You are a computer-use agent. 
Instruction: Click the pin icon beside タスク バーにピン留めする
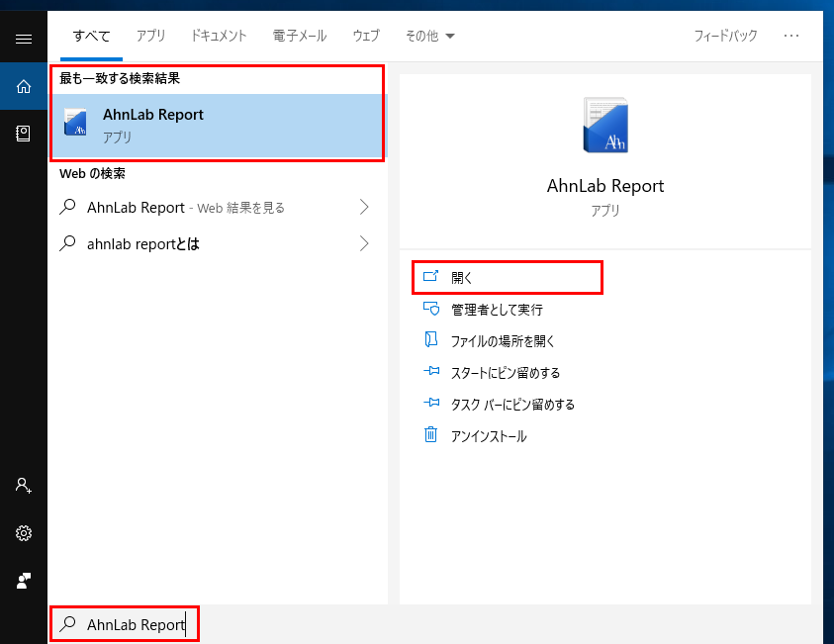[x=431, y=403]
